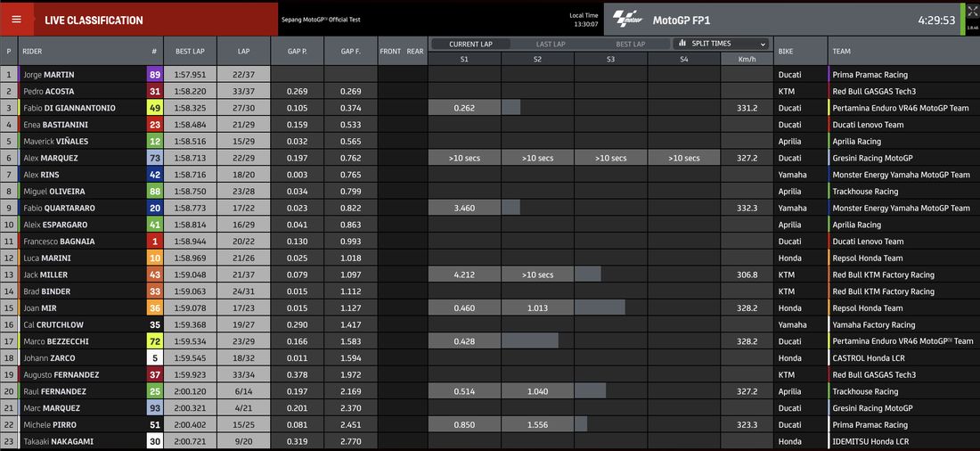Screen dimensions: 980x451
Task: Click purple number 89 badge
Action: pos(154,75)
